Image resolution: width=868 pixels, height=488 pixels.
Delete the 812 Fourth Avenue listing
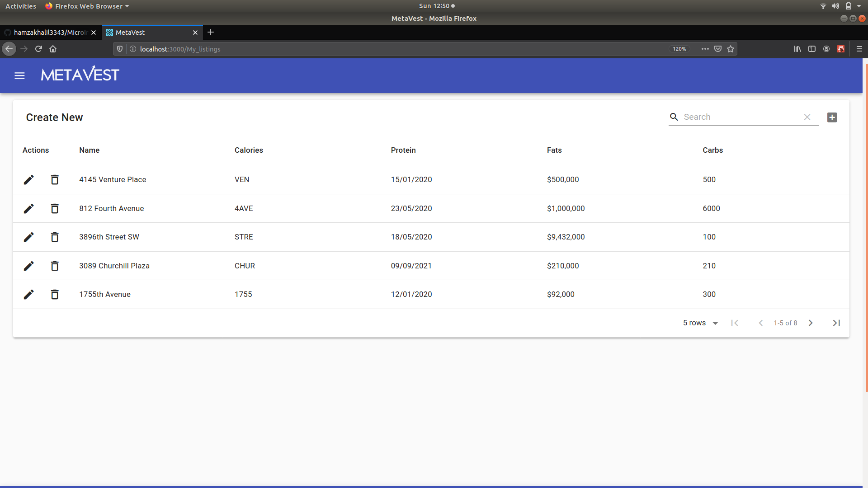point(55,208)
